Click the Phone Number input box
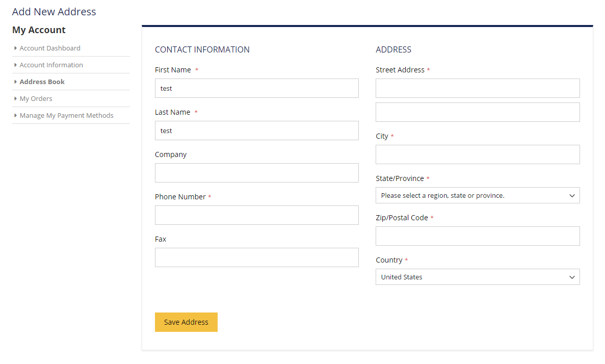The height and width of the screenshot is (364, 605). (256, 215)
